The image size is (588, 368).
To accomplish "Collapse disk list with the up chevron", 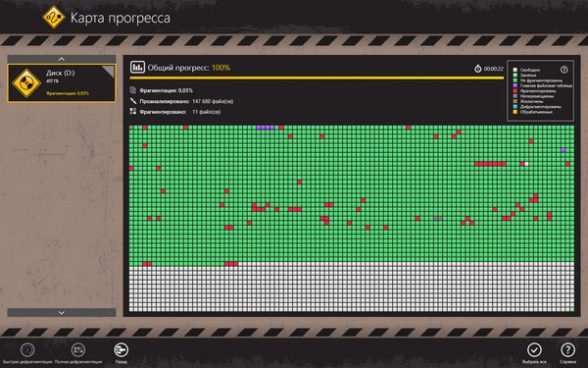I will pos(62,59).
